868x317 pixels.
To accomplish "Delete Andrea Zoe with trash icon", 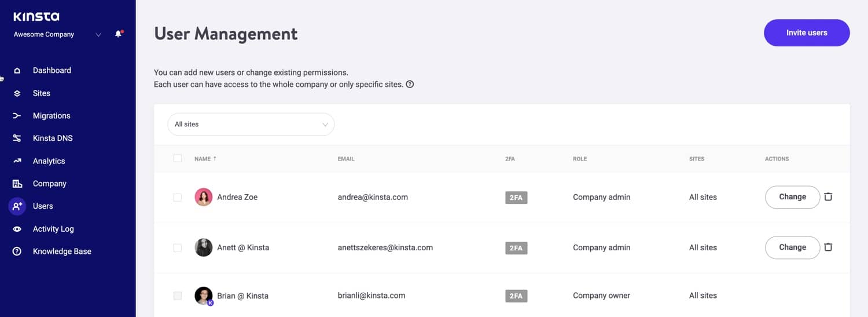I will coord(828,197).
